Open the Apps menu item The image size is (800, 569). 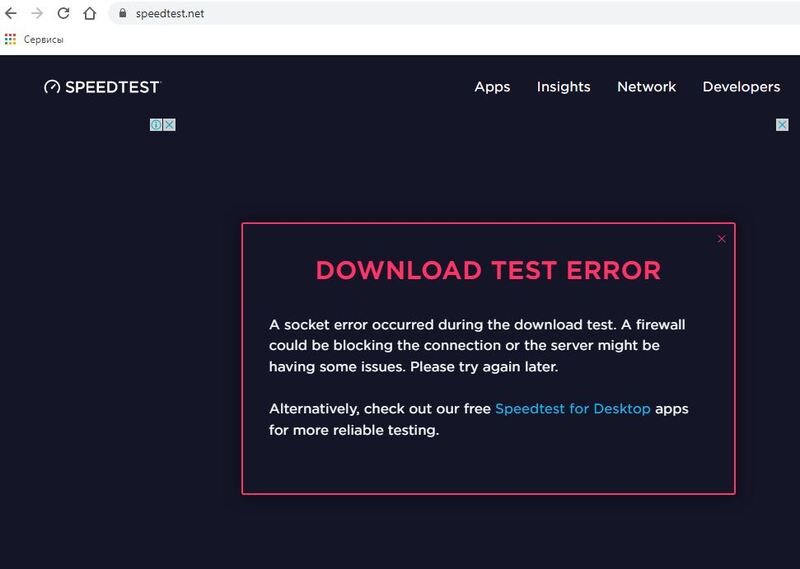coord(492,87)
